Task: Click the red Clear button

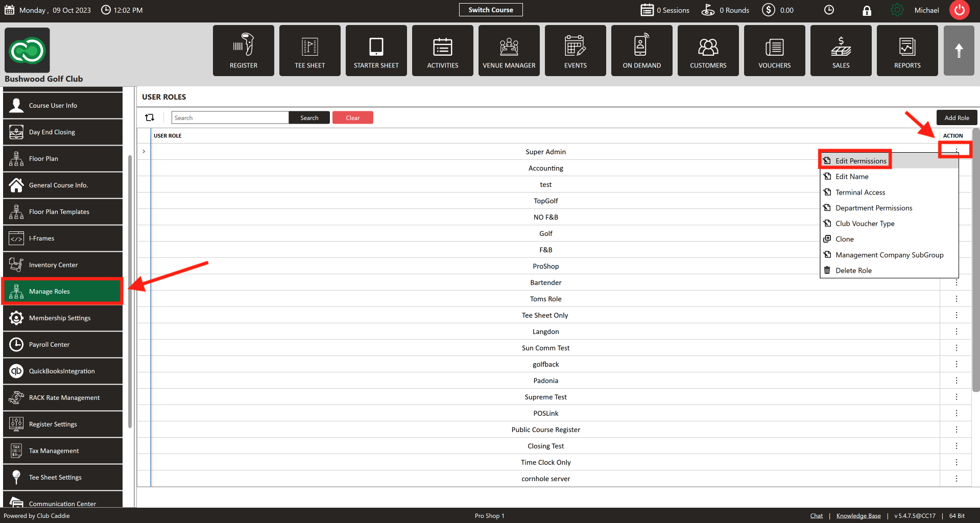Action: tap(353, 117)
